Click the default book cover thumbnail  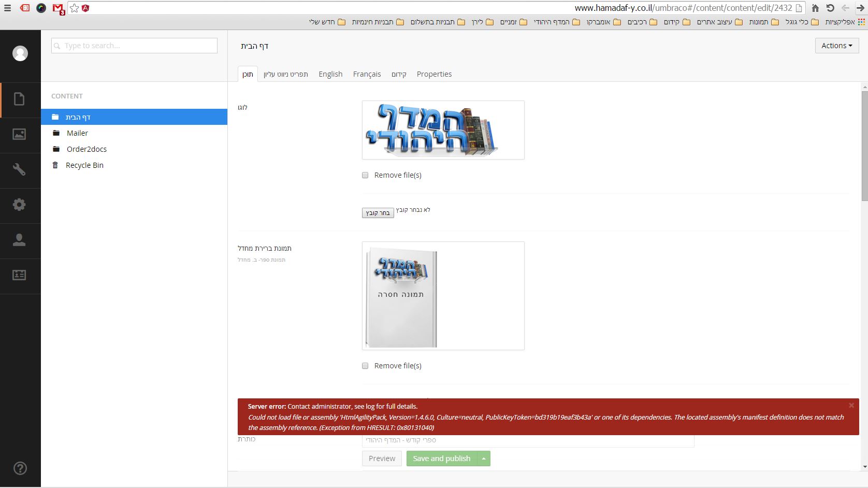(443, 296)
